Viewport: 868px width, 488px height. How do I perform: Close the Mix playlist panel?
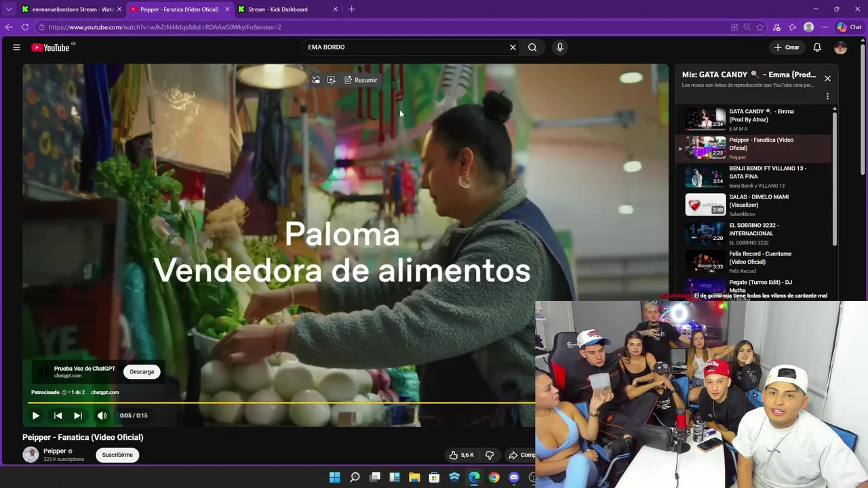tap(827, 79)
